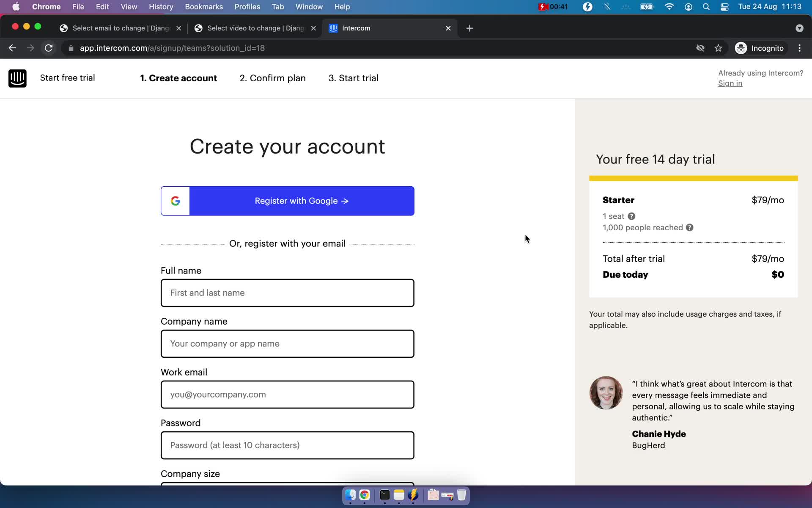Click the 'Sign in' link on right side
The height and width of the screenshot is (508, 812).
click(730, 83)
